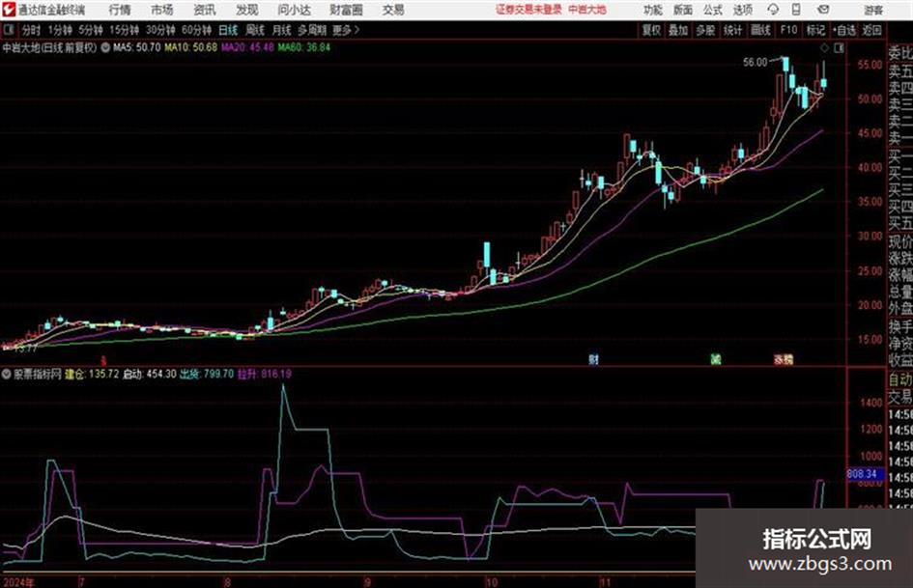Click the 出货: 799.70 indicator label
Viewport: 913px width, 588px height.
click(x=207, y=374)
